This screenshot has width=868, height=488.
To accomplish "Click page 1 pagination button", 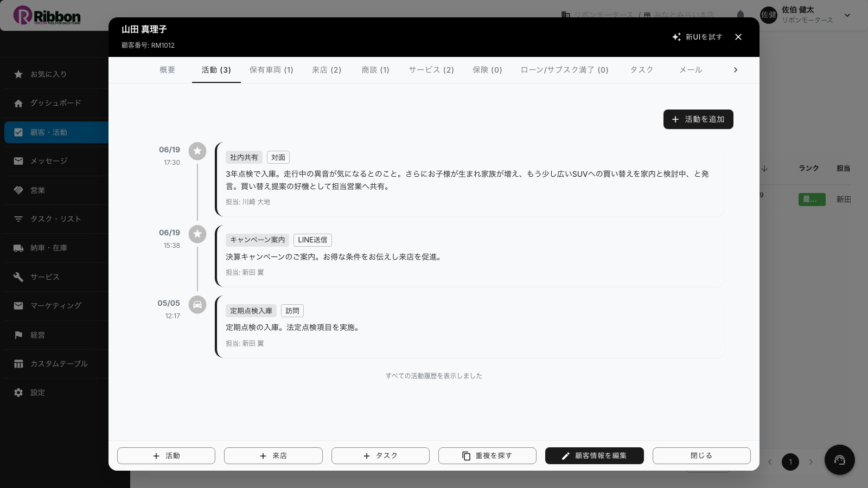I will click(790, 462).
